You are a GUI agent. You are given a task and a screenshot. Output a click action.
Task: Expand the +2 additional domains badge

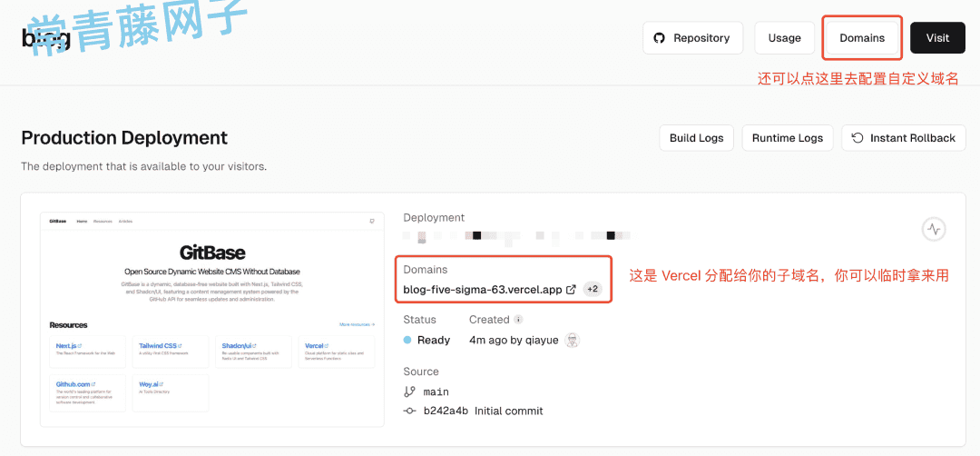pyautogui.click(x=593, y=290)
